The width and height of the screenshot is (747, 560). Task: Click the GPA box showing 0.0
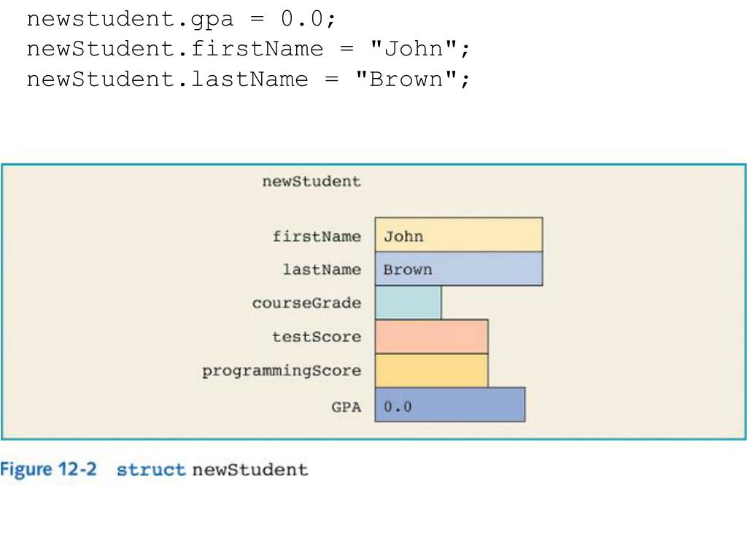coord(449,405)
